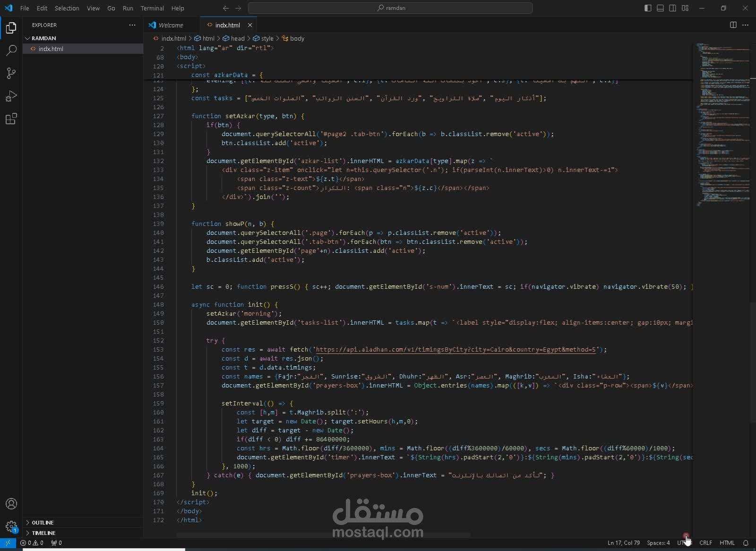Toggle Primary Side Bar visibility
Screen dimensions: 756x551
(648, 8)
